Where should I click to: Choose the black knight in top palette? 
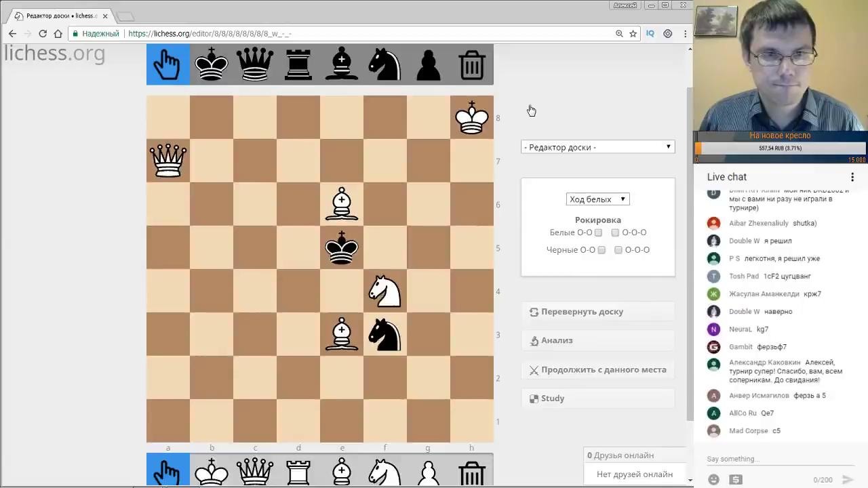[384, 65]
